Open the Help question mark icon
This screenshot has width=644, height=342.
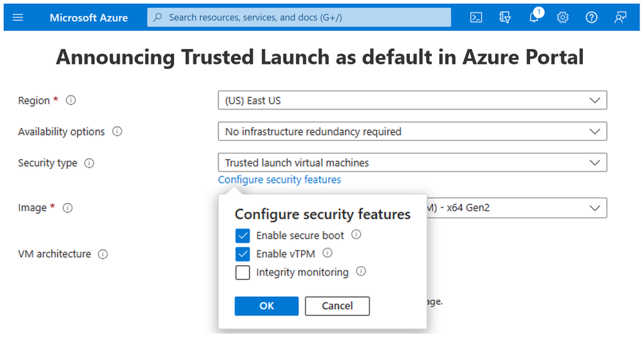point(591,17)
